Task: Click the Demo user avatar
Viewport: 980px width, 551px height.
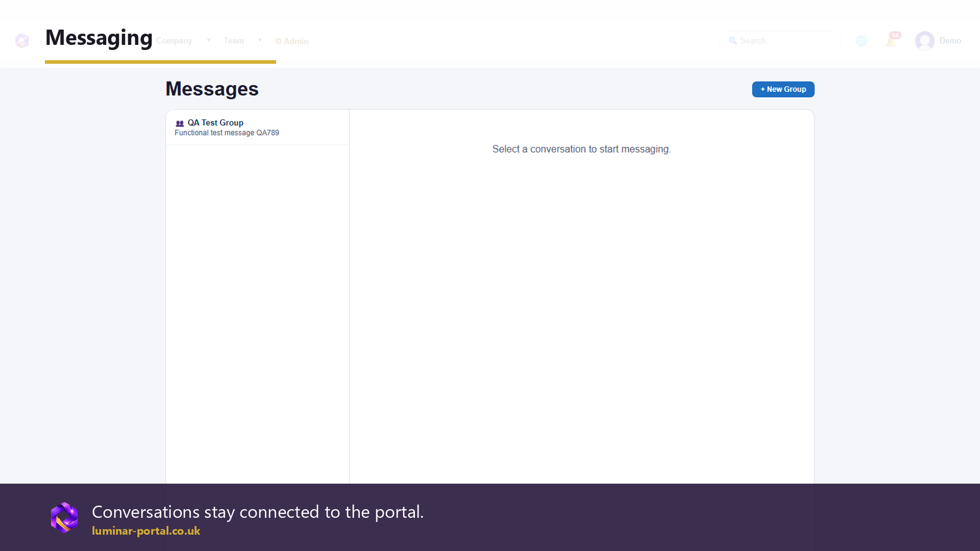Action: pyautogui.click(x=924, y=41)
